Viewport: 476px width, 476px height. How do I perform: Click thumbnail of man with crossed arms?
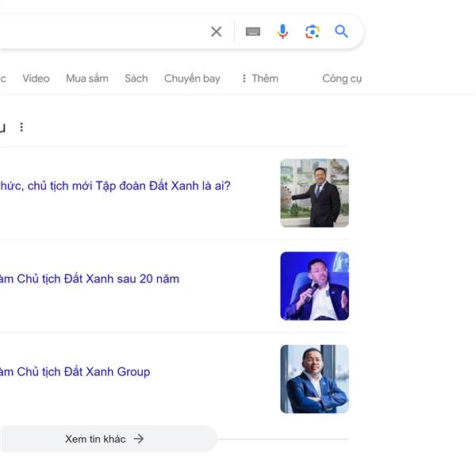[314, 379]
